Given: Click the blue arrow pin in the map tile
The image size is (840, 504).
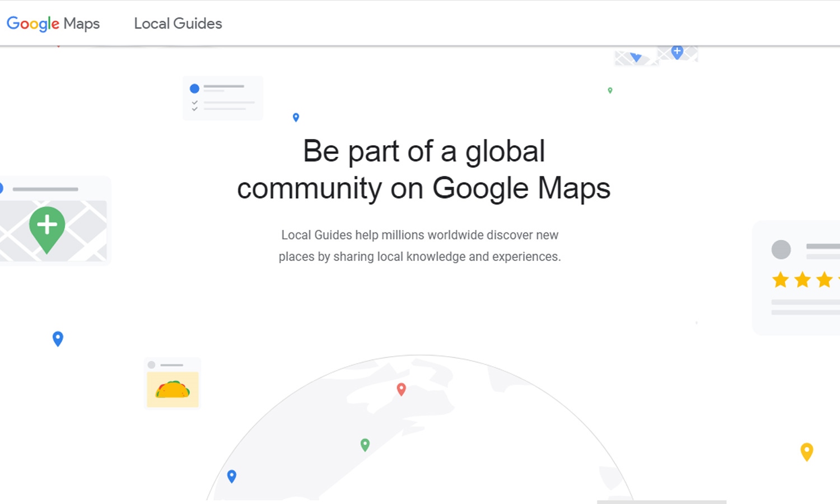Looking at the screenshot, I should (x=635, y=57).
